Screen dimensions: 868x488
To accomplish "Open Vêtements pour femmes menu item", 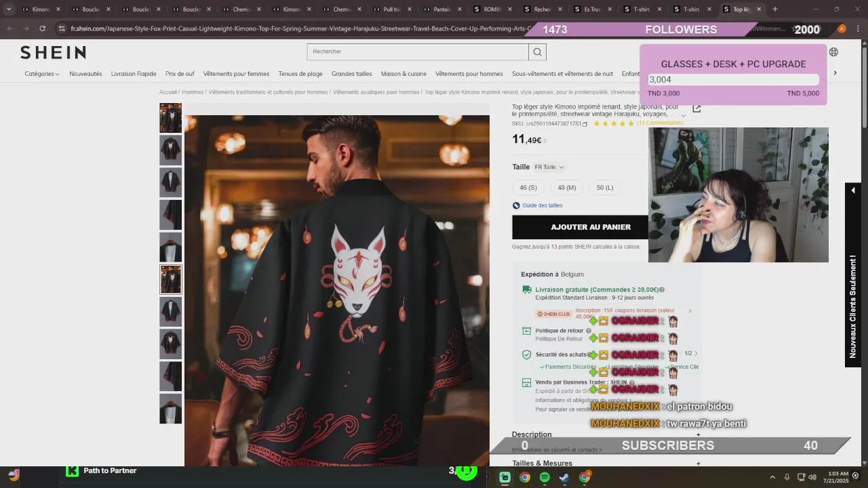I will (x=236, y=74).
